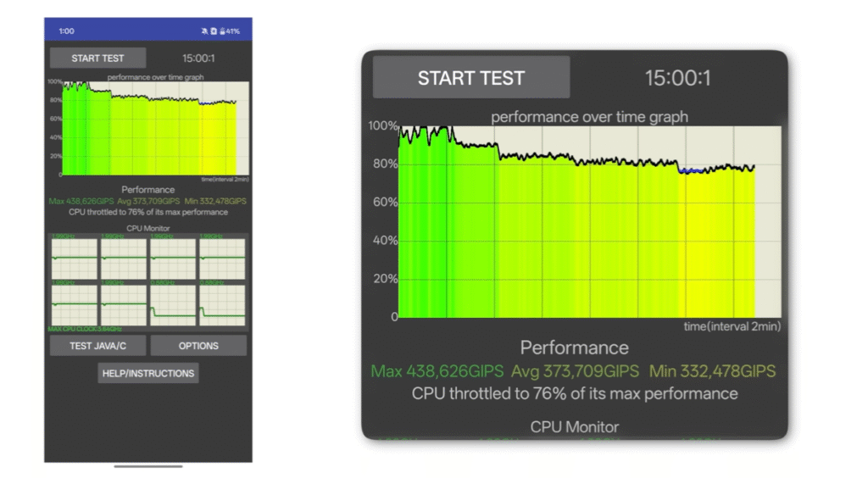
Task: Tap the muted bell icon in status bar
Action: (x=204, y=31)
